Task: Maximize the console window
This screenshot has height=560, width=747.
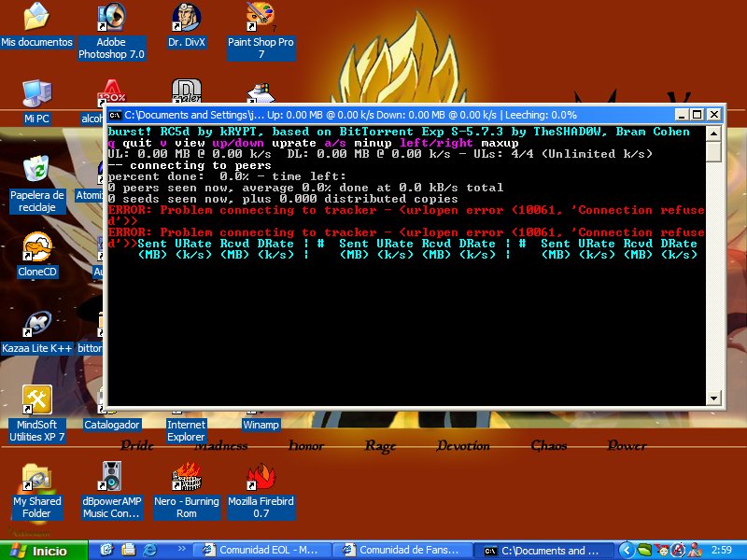Action: [x=698, y=115]
